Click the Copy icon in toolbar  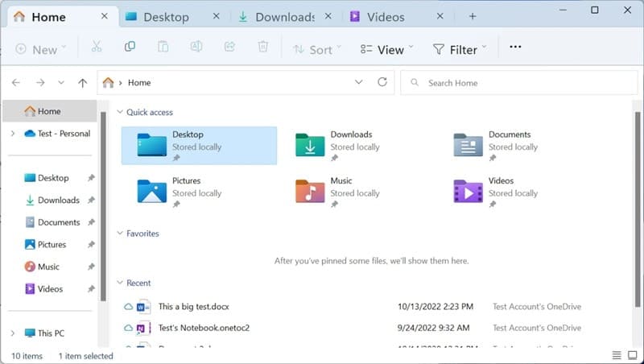point(130,47)
